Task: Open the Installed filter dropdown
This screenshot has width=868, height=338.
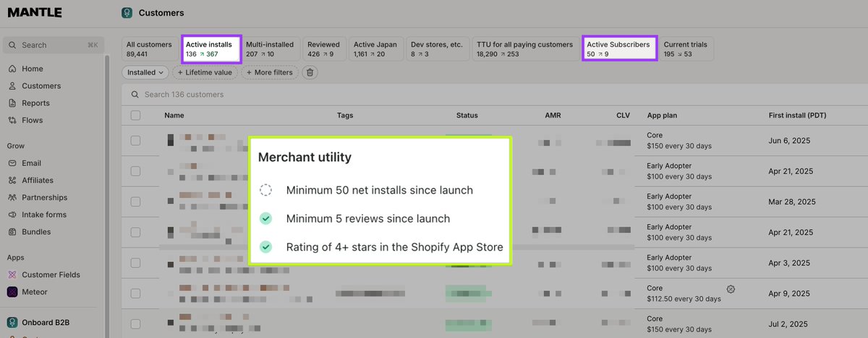Action: click(x=145, y=72)
